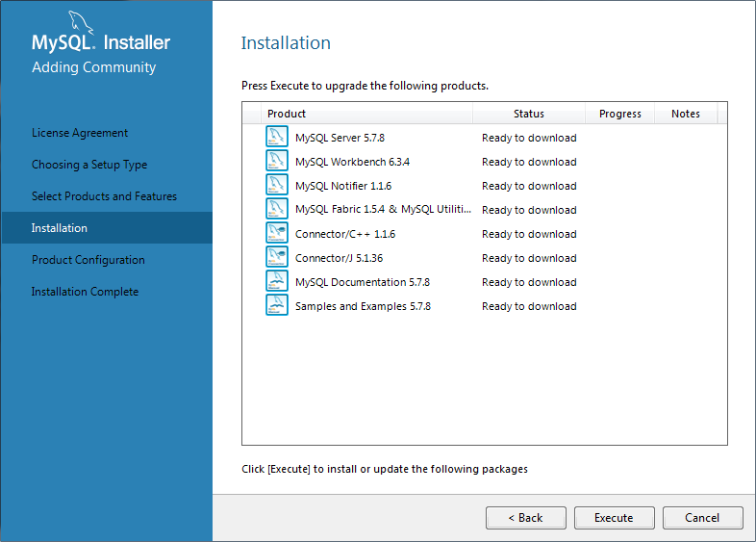
Task: Open the Product Configuration step
Action: 88,260
